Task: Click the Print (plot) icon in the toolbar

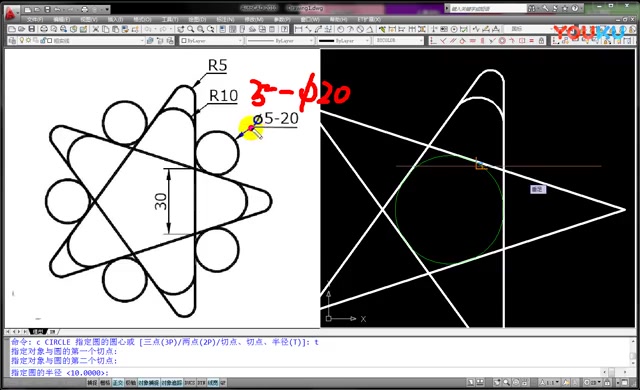Action: tap(43, 29)
